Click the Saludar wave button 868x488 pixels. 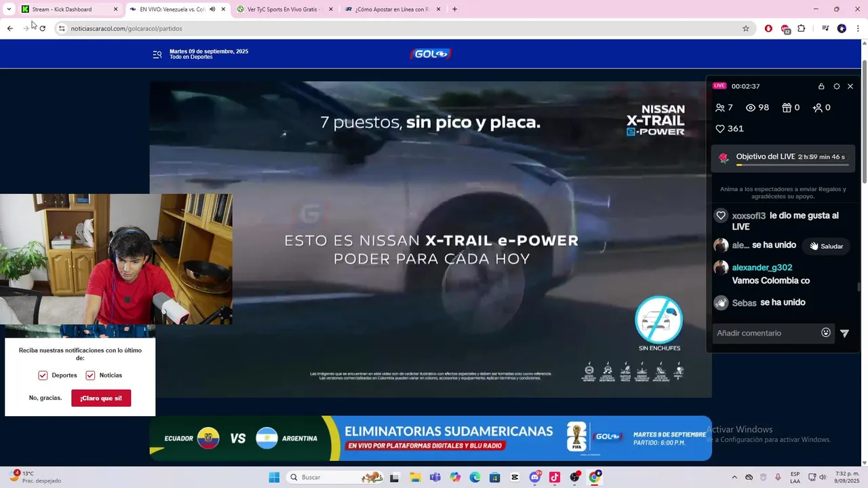click(826, 246)
